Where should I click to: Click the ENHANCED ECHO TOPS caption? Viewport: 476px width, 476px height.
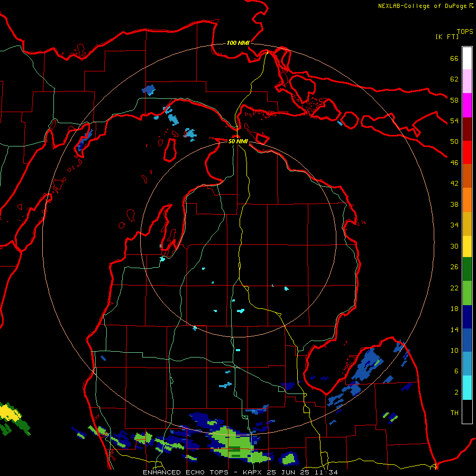(187, 472)
